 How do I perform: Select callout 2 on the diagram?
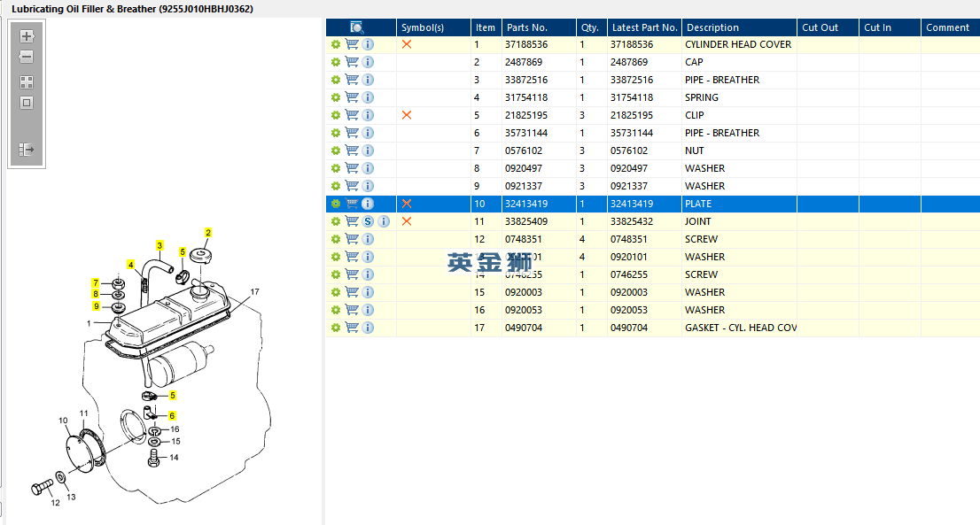[x=208, y=232]
